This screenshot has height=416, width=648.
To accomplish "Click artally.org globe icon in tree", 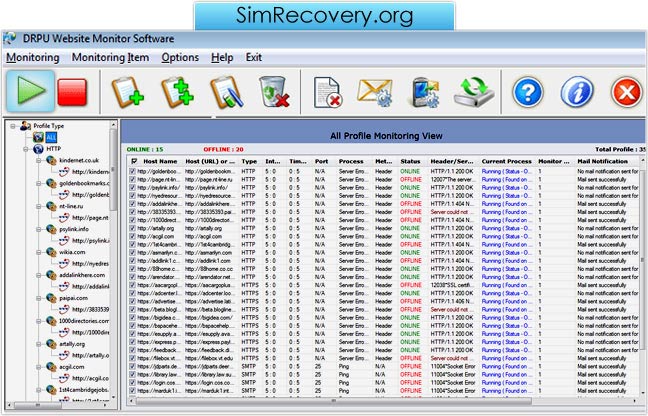I will click(51, 344).
